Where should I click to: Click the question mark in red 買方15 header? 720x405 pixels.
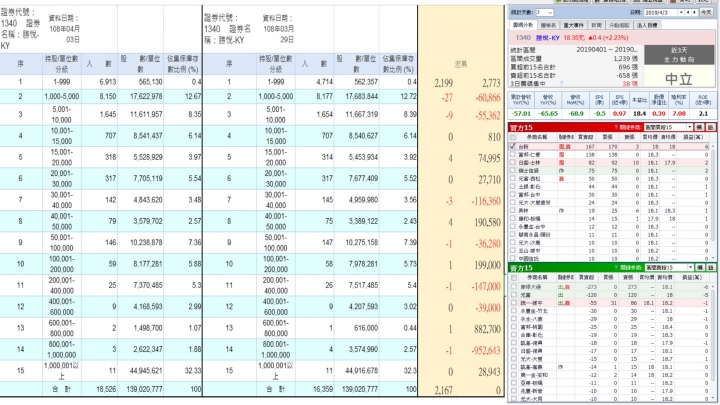pyautogui.click(x=616, y=127)
